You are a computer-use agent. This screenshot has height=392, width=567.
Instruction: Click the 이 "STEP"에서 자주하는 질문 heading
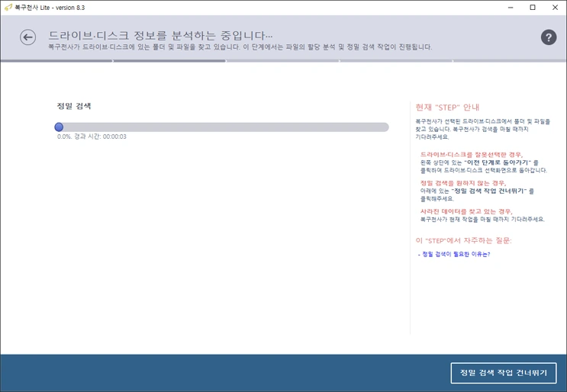463,241
